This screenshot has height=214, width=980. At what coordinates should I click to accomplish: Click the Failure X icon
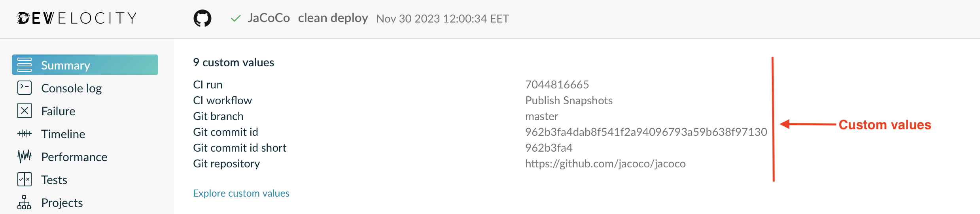tap(25, 111)
